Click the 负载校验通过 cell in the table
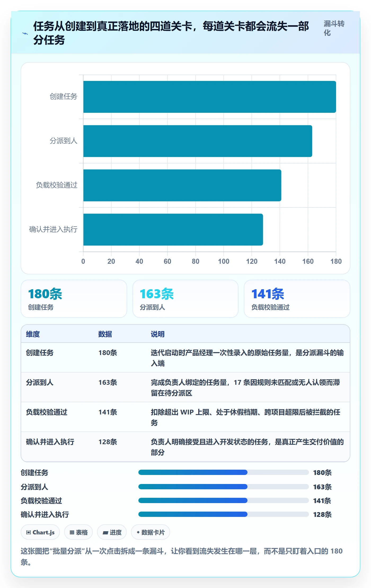 [47, 412]
